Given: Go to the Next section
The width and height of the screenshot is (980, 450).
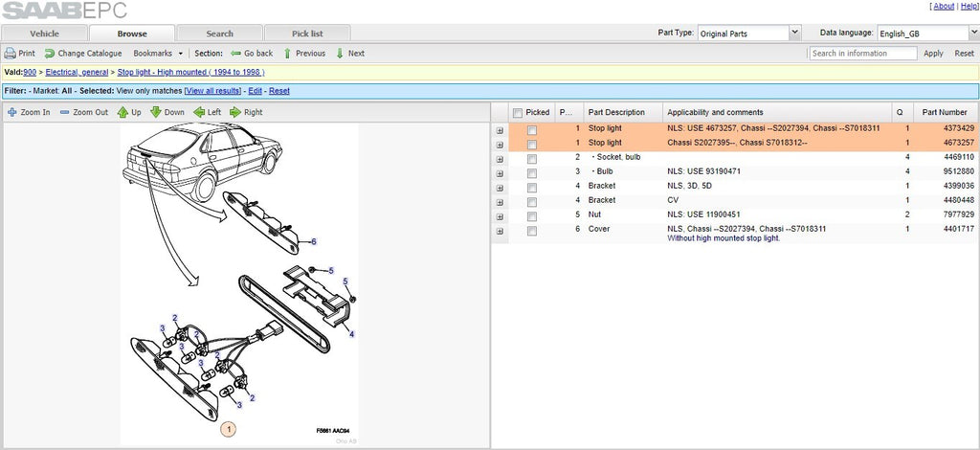Looking at the screenshot, I should pyautogui.click(x=350, y=54).
